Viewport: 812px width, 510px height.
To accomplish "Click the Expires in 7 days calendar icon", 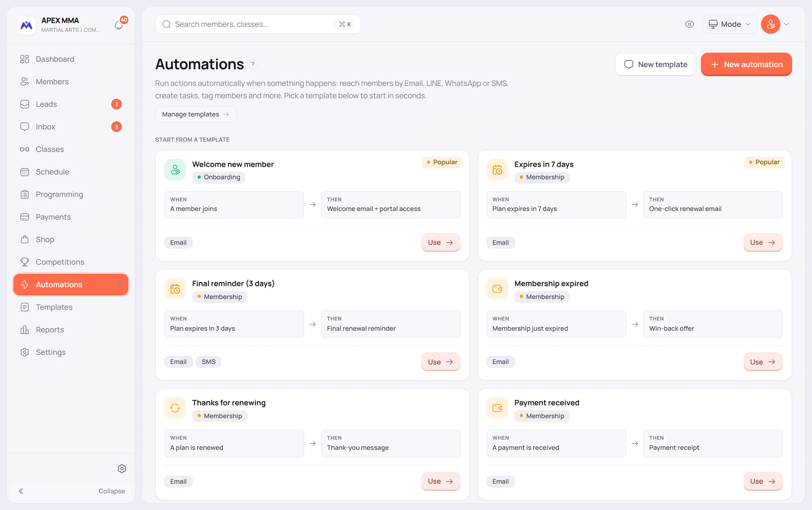I will 497,170.
